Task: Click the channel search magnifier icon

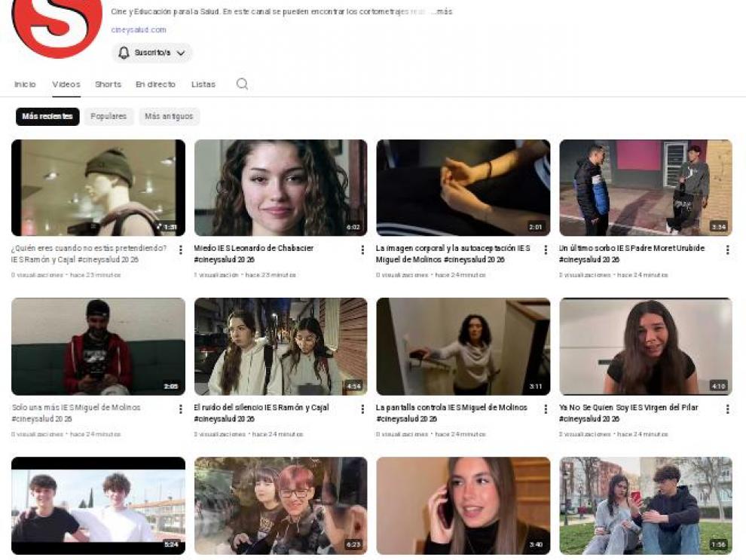Action: [x=242, y=84]
